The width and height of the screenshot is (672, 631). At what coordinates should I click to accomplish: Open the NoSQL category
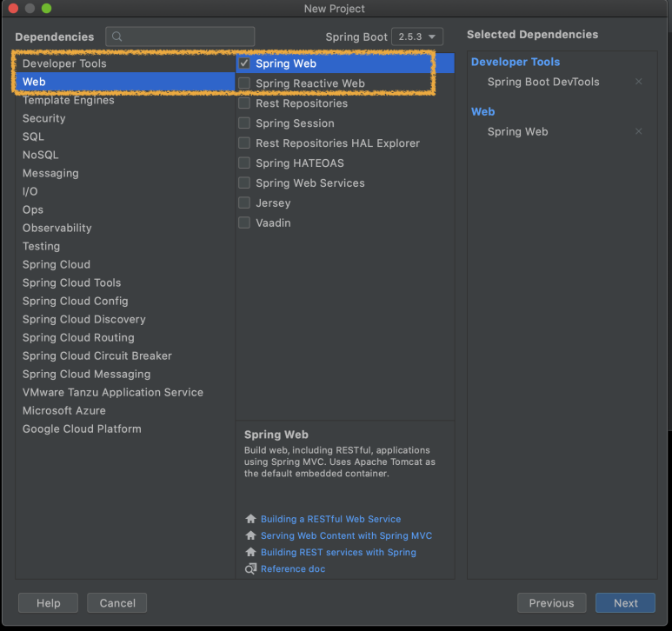click(x=125, y=155)
